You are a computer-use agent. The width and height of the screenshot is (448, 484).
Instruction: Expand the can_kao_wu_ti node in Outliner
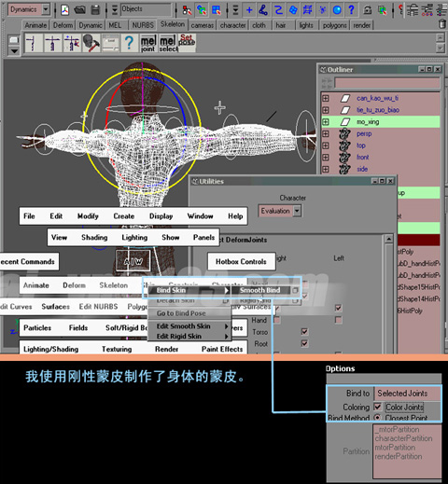(326, 98)
